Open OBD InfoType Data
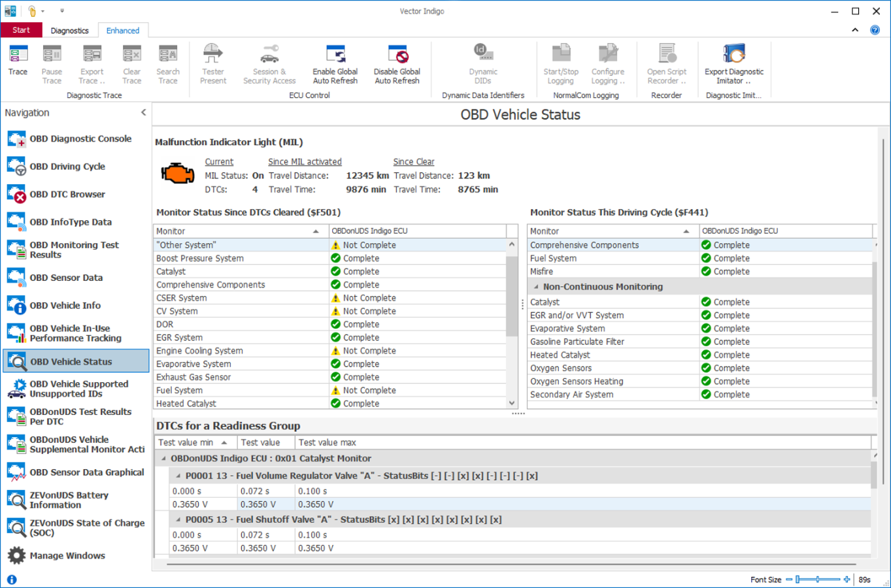This screenshot has height=588, width=891. [76, 222]
